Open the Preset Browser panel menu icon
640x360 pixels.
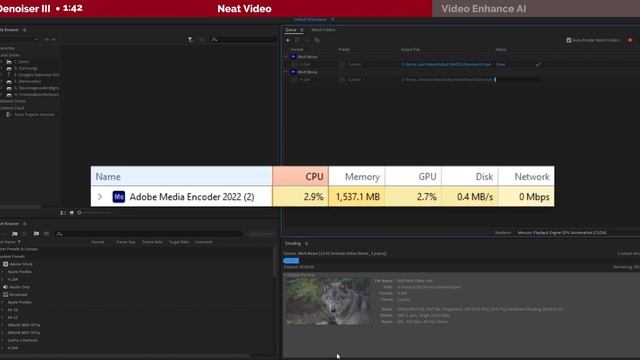click(x=24, y=224)
